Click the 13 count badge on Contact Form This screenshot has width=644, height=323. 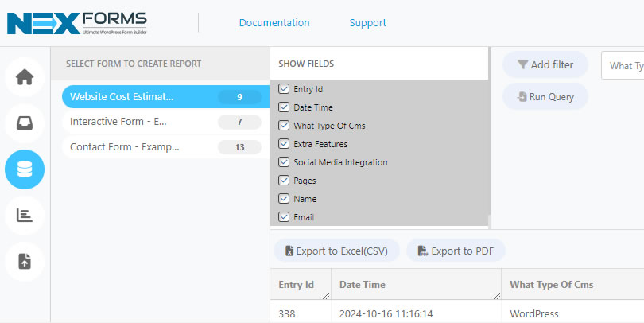pos(239,147)
